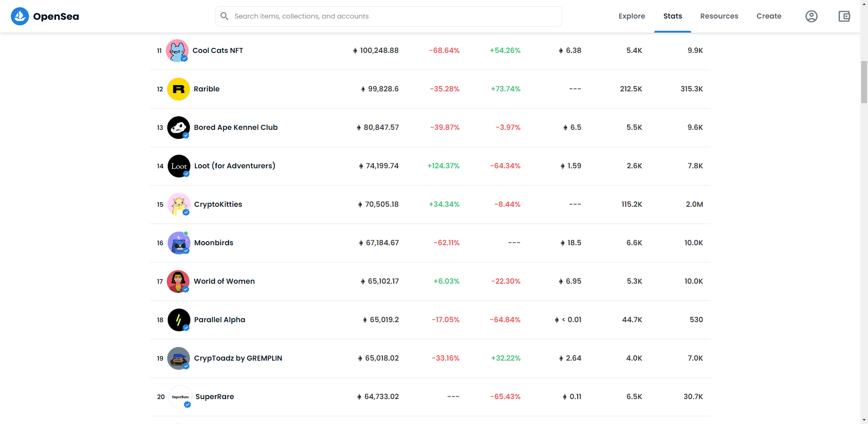This screenshot has width=868, height=424.
Task: Open Rarible collection avatar
Action: pos(179,89)
